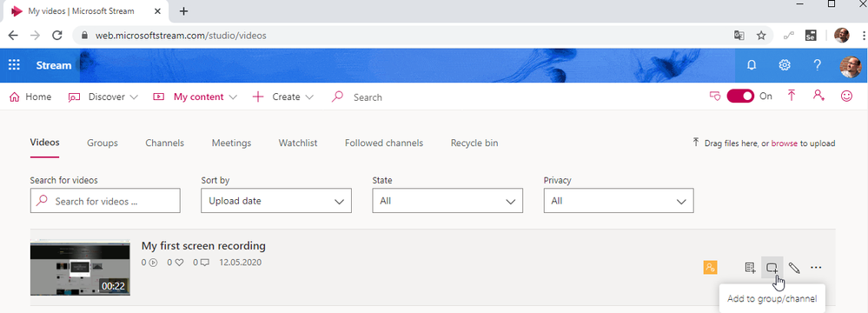Click the browser address bar URL

coord(181,36)
